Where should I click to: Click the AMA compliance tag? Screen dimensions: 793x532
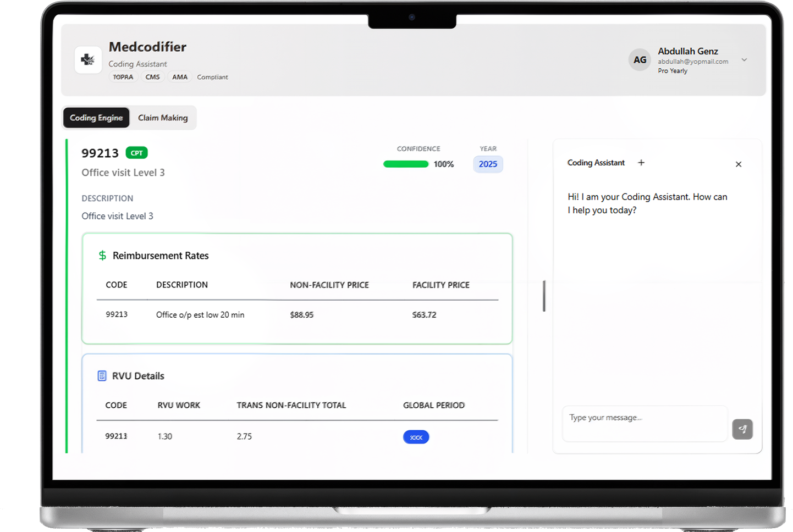pos(180,77)
